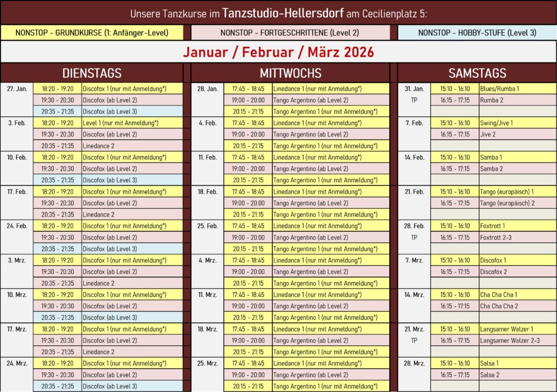Click the Salsa 1 course cell
Image resolution: width=557 pixels, height=392 pixels.
click(x=490, y=363)
